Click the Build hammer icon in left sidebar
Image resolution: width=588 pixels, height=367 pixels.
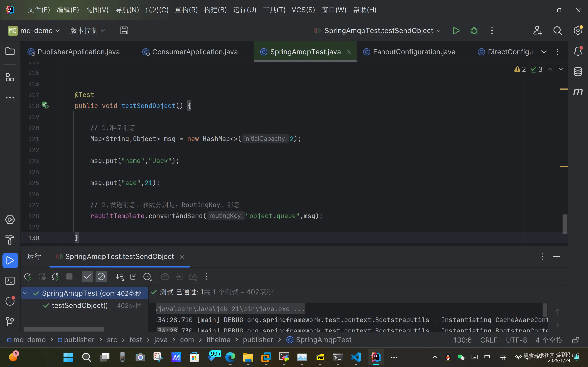click(10, 240)
